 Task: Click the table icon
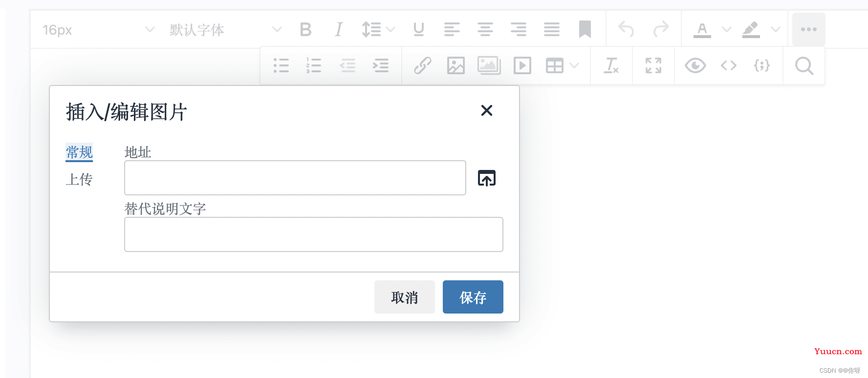click(555, 65)
